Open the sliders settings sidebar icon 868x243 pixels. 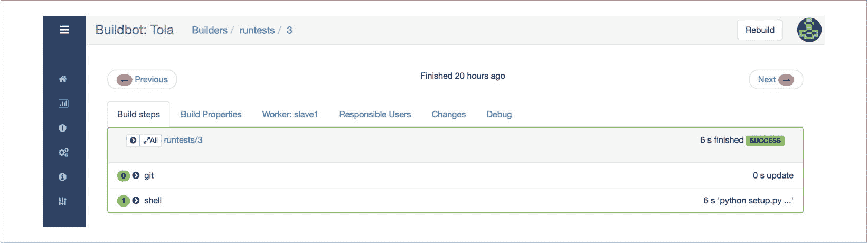point(63,201)
